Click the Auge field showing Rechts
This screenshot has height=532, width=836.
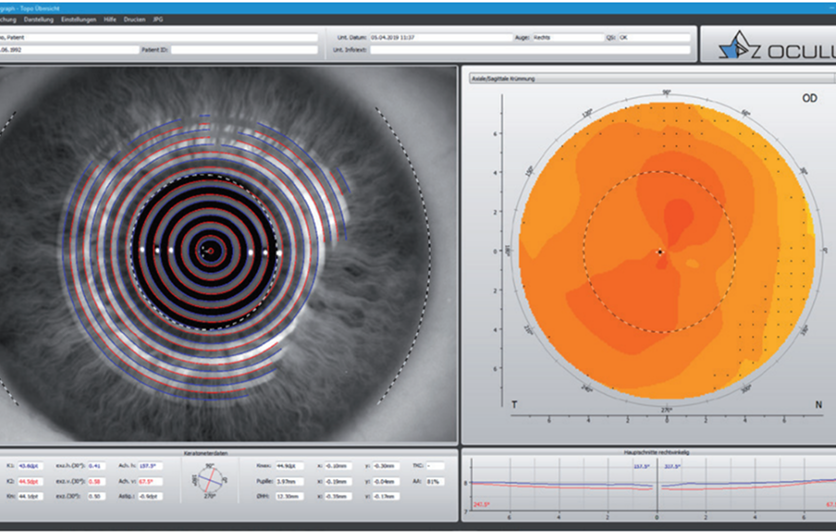tap(568, 38)
